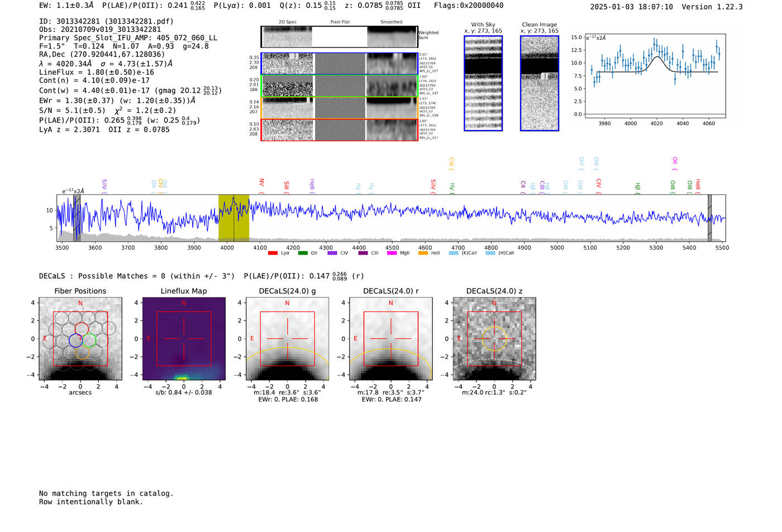Select the EWr = 1.30(±0.37) text line
The width and height of the screenshot is (782, 532).
coord(117,101)
